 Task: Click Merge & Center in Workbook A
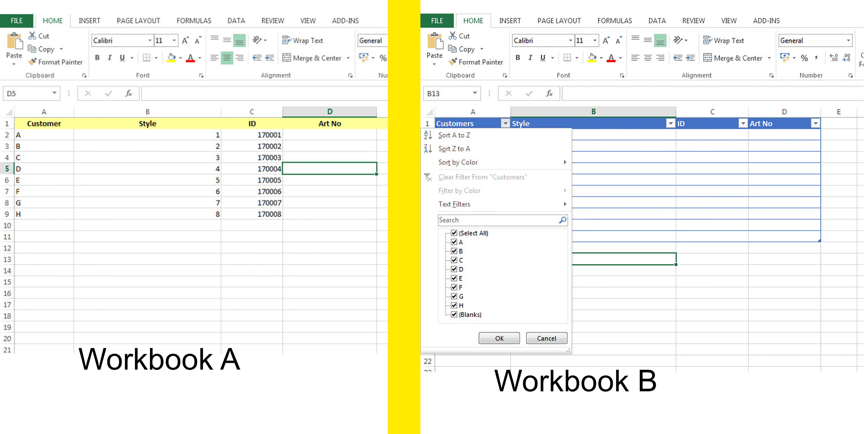point(312,58)
